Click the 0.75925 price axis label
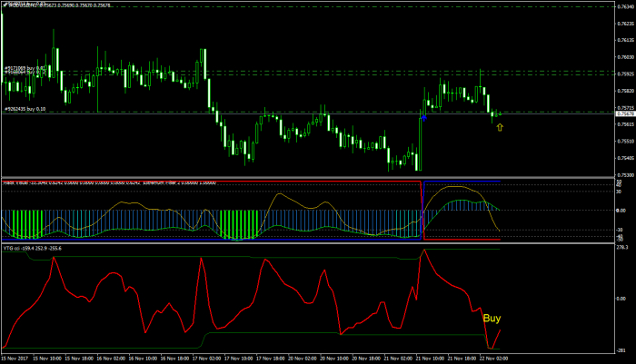636x364 pixels. [625, 74]
